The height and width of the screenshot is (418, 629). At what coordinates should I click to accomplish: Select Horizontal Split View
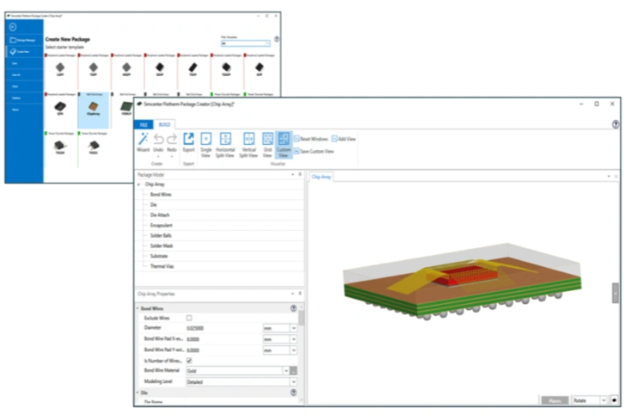click(x=227, y=145)
